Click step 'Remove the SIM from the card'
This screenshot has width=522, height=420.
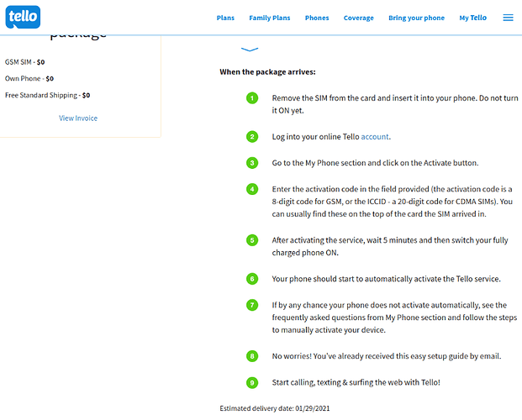(x=395, y=104)
